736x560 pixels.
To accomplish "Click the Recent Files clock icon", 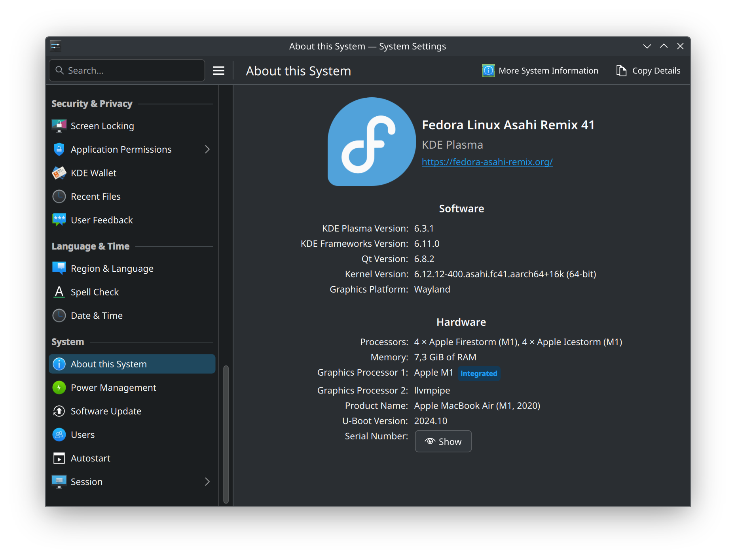I will [x=59, y=197].
